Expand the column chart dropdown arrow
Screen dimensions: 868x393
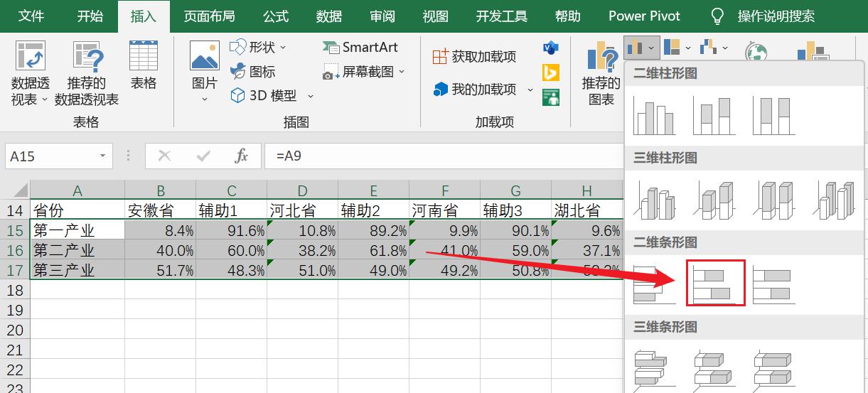652,48
